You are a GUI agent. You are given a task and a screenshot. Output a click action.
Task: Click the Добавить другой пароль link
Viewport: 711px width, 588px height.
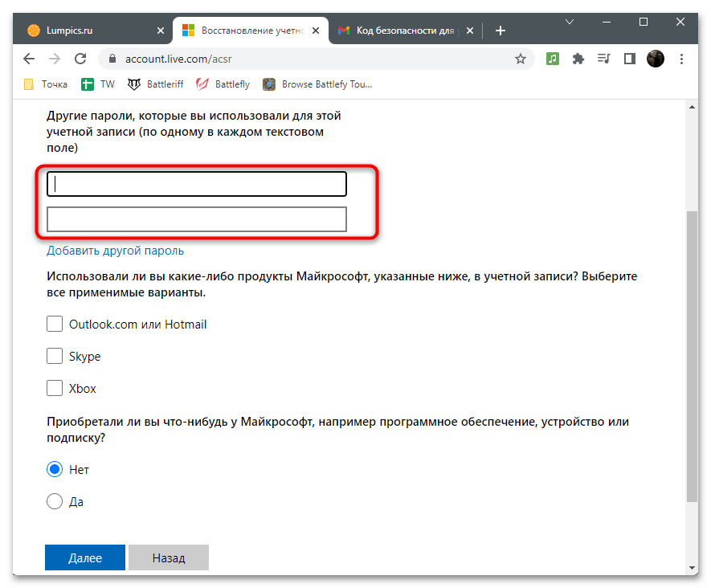[x=115, y=251]
